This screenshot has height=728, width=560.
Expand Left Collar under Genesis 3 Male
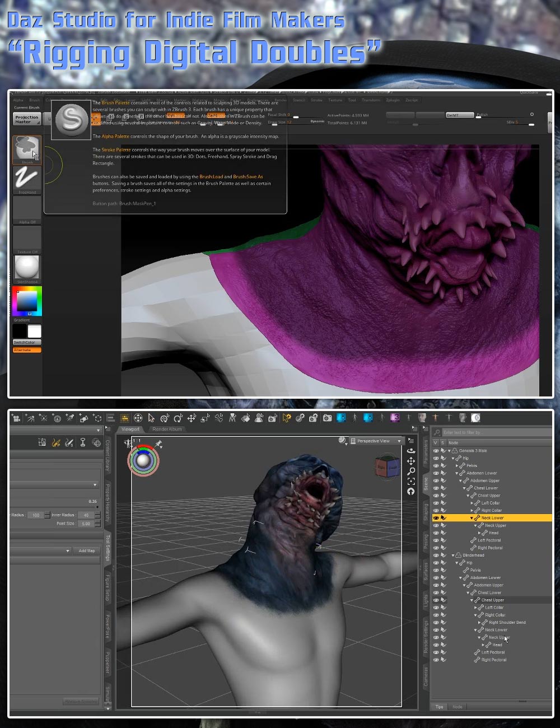pos(472,503)
